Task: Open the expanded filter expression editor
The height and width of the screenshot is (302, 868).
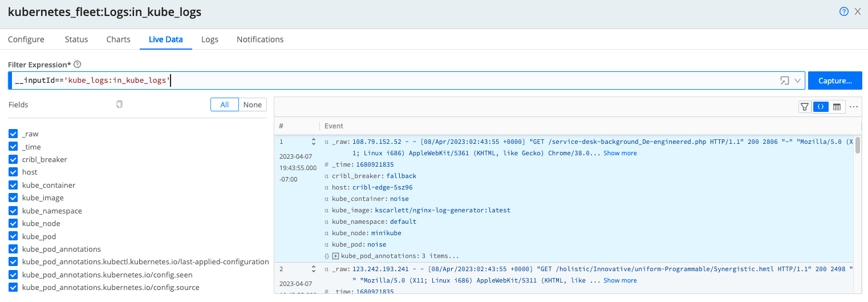Action: tap(785, 81)
